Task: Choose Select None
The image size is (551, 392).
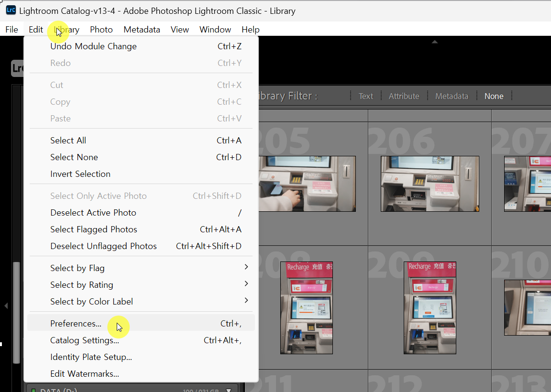Action: [x=141, y=157]
